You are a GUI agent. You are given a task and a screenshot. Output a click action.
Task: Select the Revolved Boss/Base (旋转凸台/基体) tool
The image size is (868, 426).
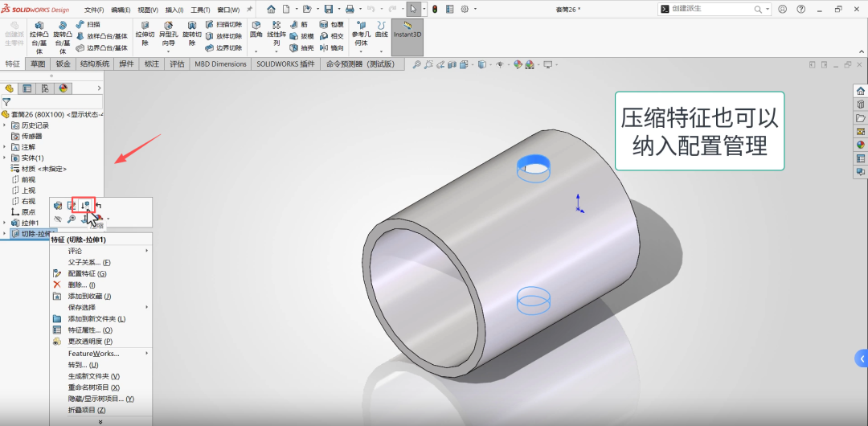pyautogui.click(x=63, y=37)
